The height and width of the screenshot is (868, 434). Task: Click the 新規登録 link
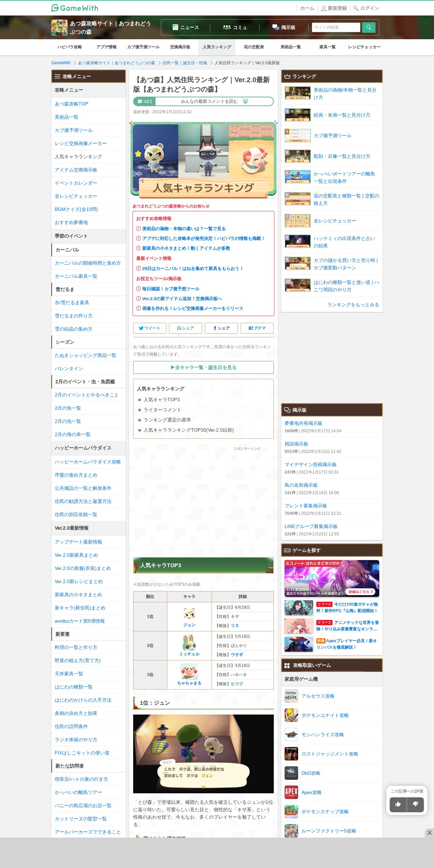pyautogui.click(x=334, y=8)
